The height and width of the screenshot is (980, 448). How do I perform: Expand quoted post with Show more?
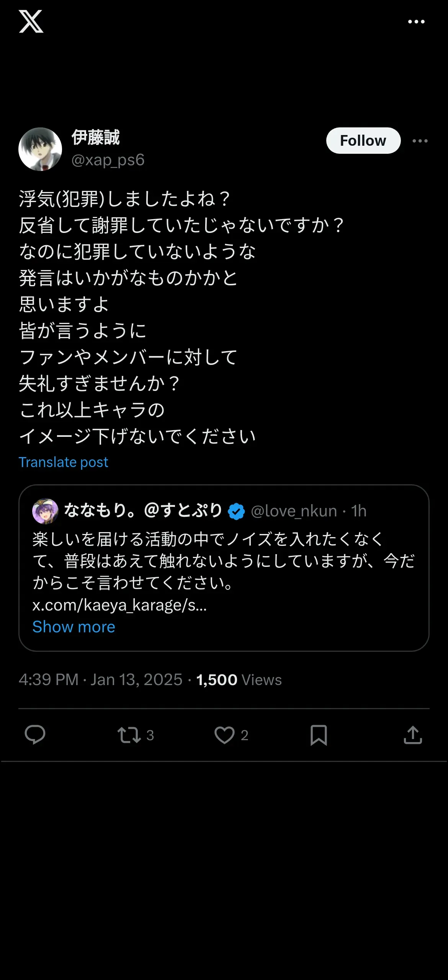click(x=74, y=627)
